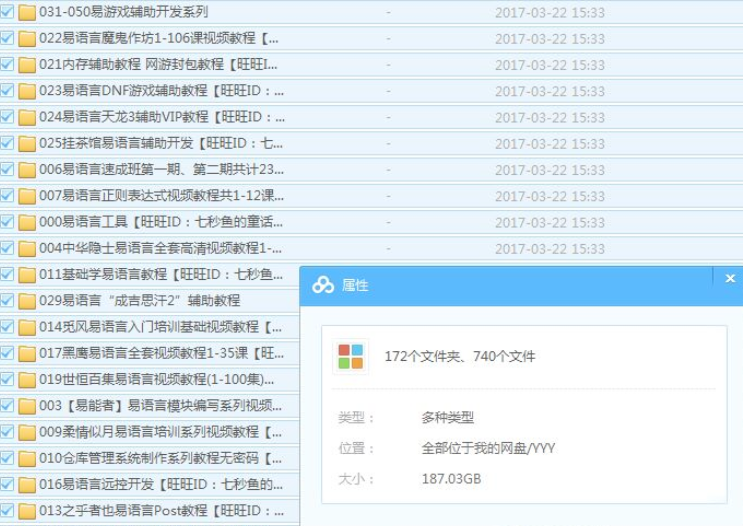Screen dimensions: 743x526
Task: Click folder icon of 004中华隐士易语言
Action: coord(27,249)
